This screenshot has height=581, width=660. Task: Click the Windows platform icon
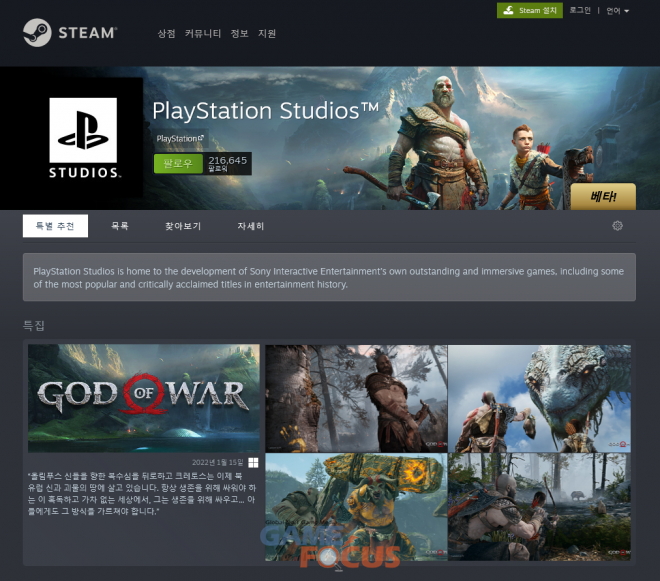(x=253, y=463)
